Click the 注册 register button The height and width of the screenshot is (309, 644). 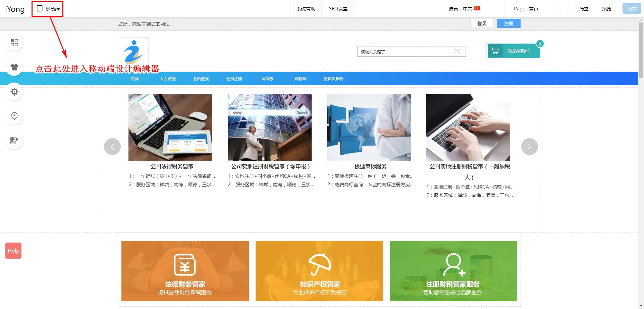(508, 23)
